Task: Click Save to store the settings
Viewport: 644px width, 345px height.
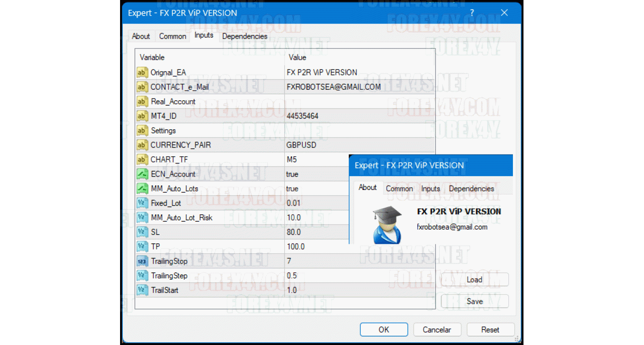Action: pyautogui.click(x=474, y=301)
